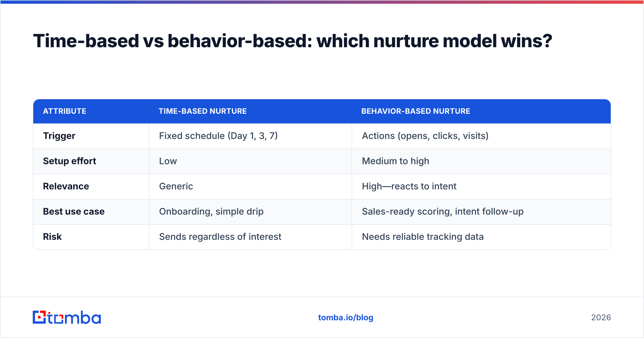Click the title about nurture model wins
Viewport: 644px width, 338px height.
292,41
